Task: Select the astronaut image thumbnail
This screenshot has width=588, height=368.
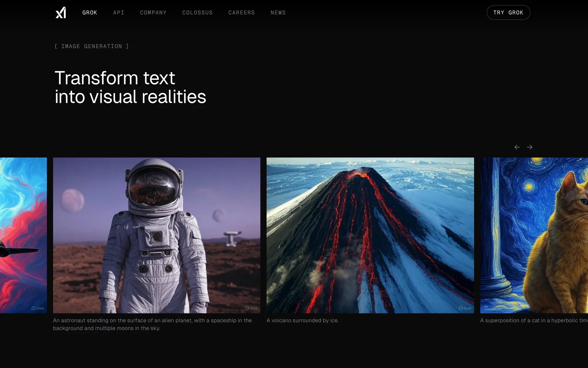Action: coord(156,235)
